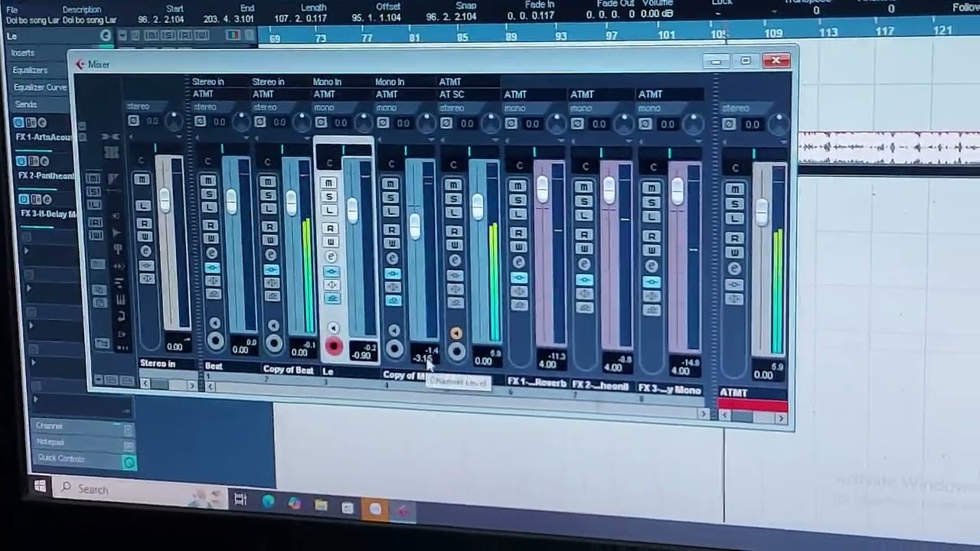The image size is (980, 551).
Task: Open the Windows Start menu
Action: tap(40, 486)
